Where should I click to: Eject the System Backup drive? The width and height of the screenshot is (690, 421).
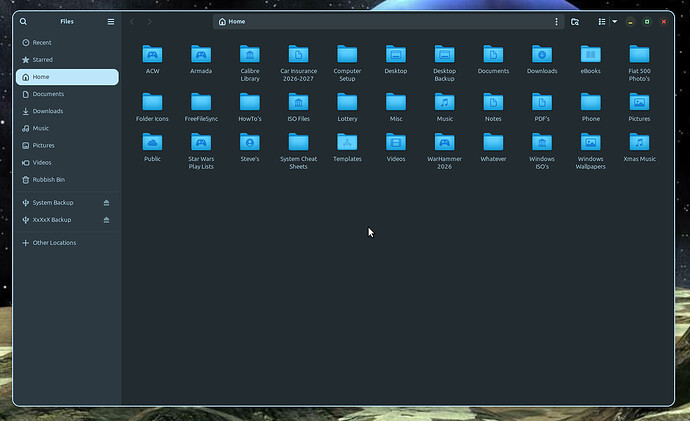pyautogui.click(x=107, y=203)
